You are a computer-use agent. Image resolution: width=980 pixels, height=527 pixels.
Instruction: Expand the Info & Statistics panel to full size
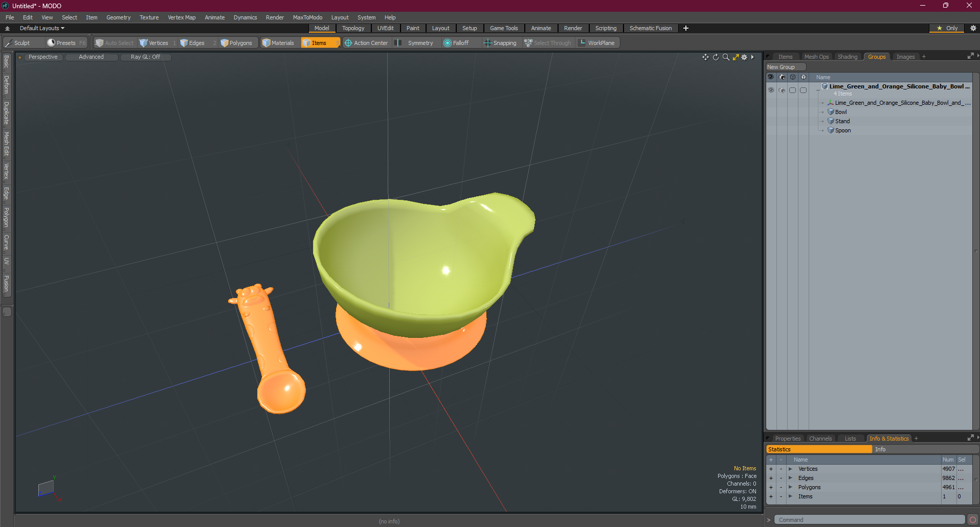(x=970, y=438)
